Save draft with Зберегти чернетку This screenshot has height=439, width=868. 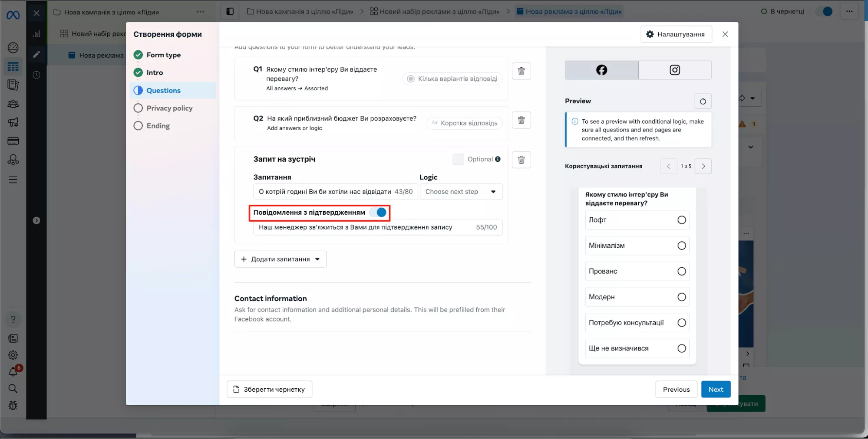tap(269, 389)
